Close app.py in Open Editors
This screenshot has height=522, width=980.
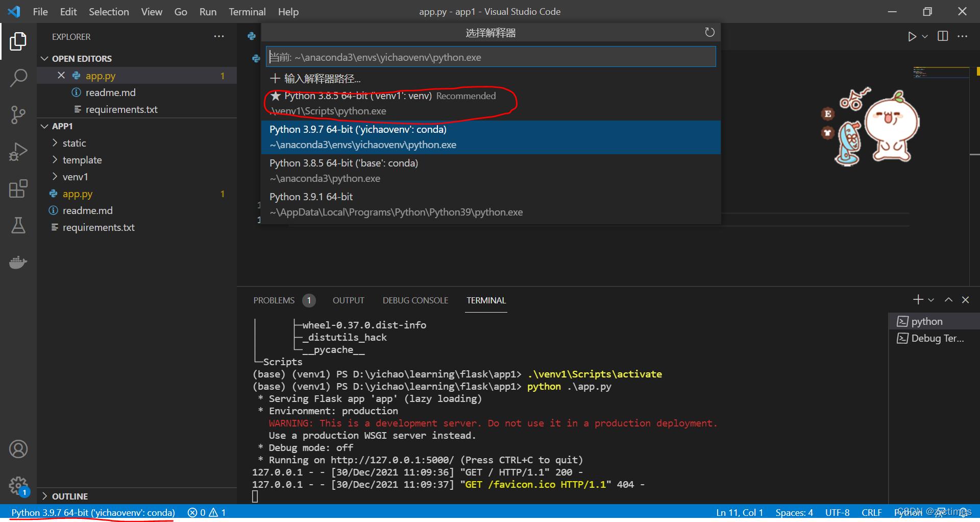click(61, 76)
